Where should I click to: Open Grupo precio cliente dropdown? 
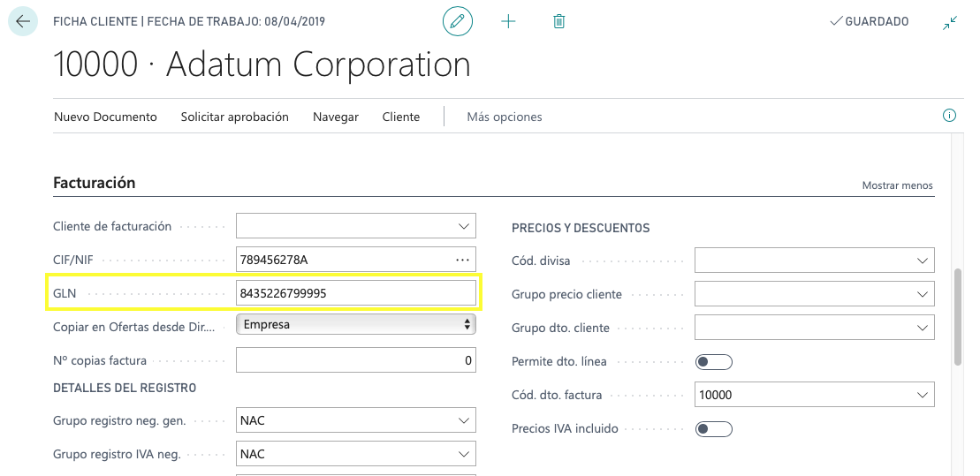tap(922, 294)
